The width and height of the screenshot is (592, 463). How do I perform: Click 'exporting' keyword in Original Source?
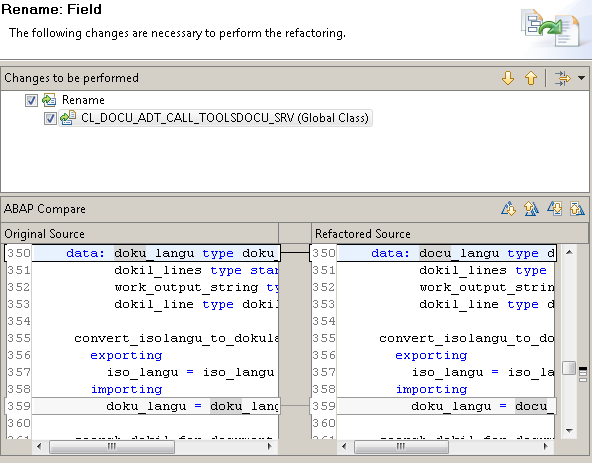click(x=126, y=355)
